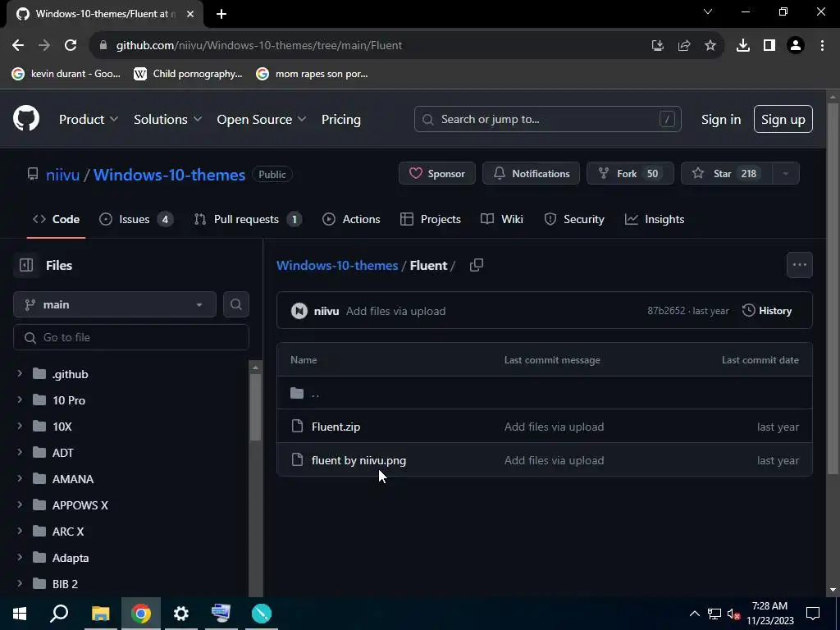Open a new browser tab

(221, 14)
